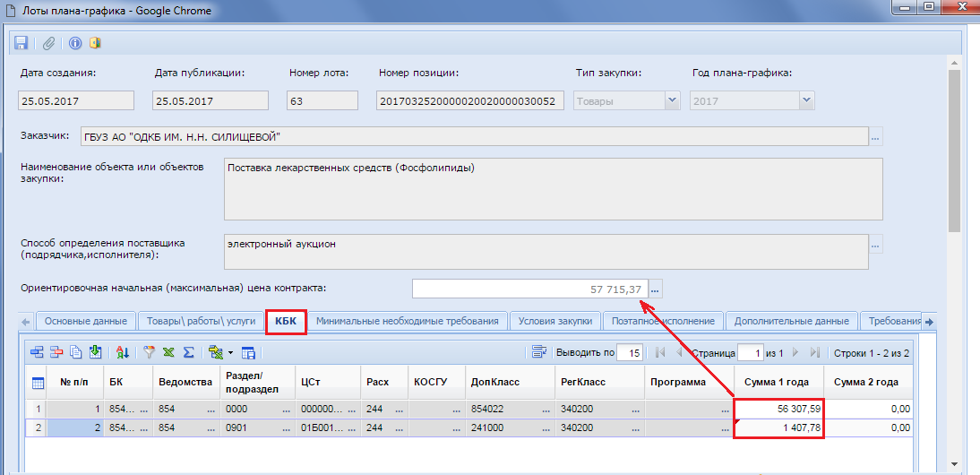Open dropdown arrow next to tree-table icon
The width and height of the screenshot is (980, 475).
coord(230,352)
